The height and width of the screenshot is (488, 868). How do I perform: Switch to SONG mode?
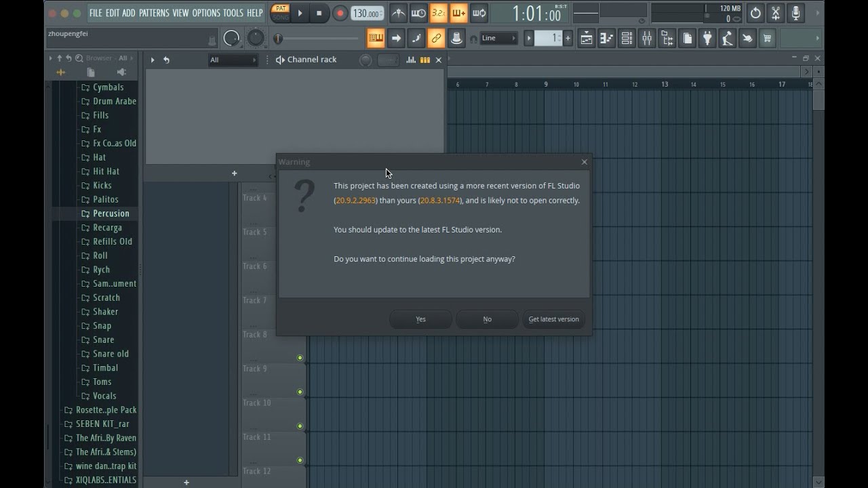(280, 18)
